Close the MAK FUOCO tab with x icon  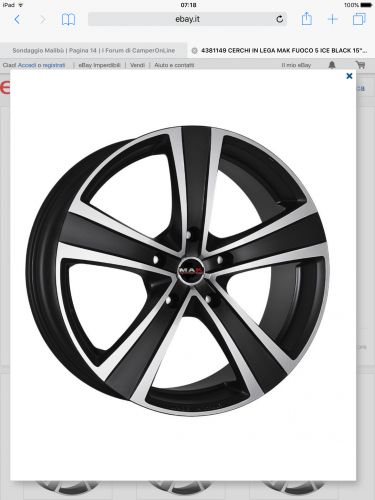pos(194,51)
